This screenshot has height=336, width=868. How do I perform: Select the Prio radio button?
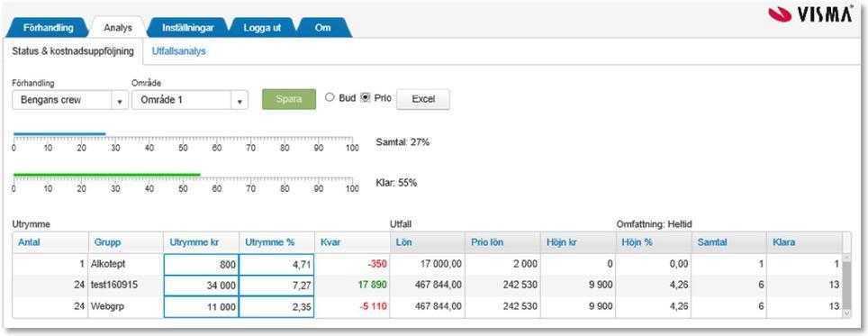coord(366,97)
